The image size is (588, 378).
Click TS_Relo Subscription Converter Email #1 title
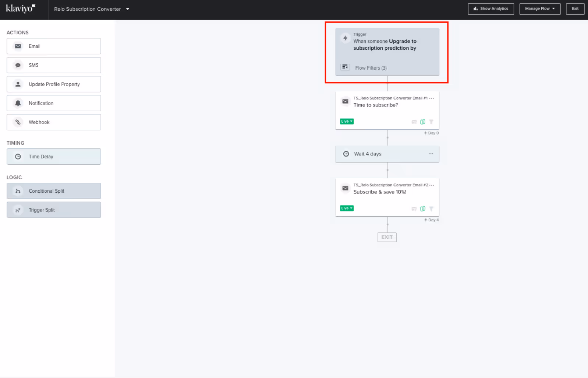coord(390,98)
